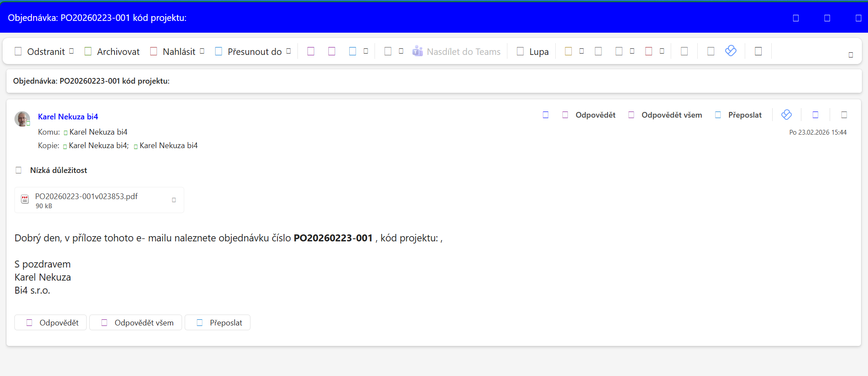868x376 pixels.
Task: Open the PO20260223-001v023853.pdf attachment
Action: click(86, 200)
